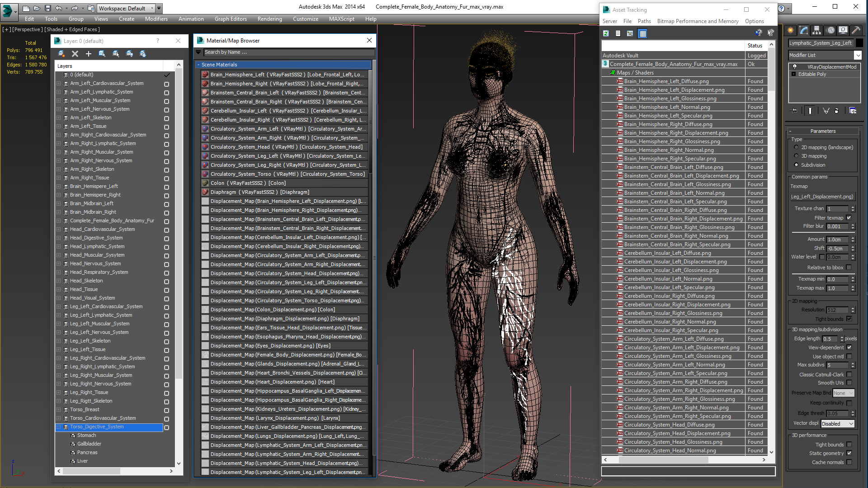The height and width of the screenshot is (488, 868).
Task: Toggle Static geometry checkbox
Action: [x=849, y=453]
